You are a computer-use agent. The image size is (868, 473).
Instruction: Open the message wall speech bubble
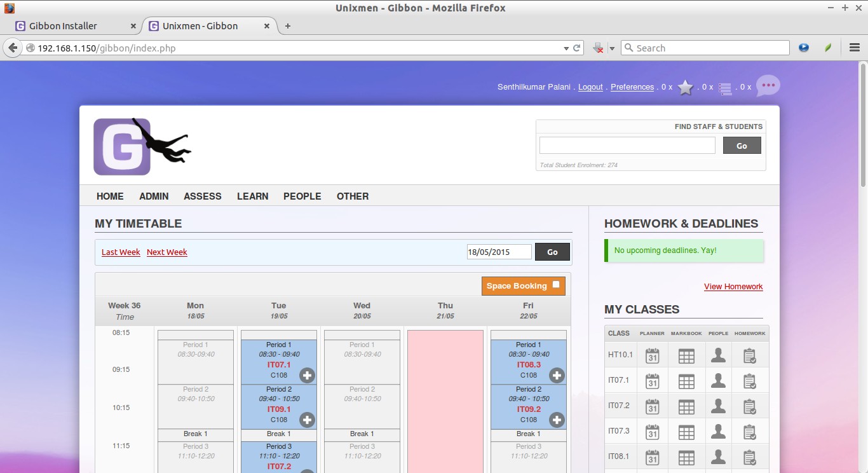[x=768, y=86]
